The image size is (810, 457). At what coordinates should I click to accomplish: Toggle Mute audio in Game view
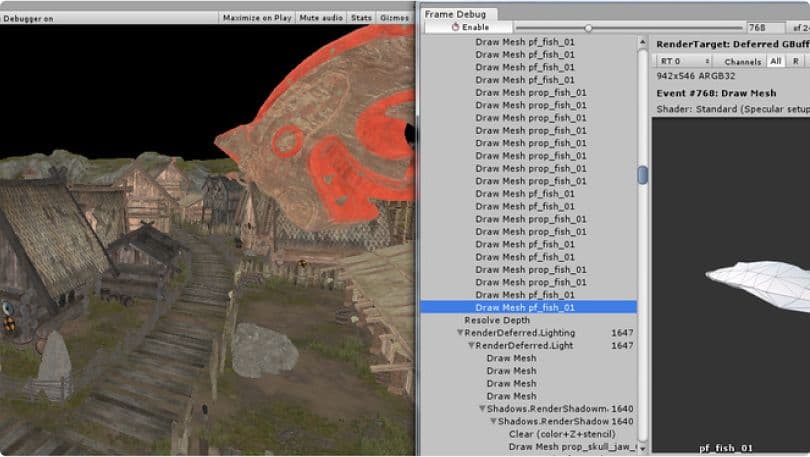tap(322, 17)
